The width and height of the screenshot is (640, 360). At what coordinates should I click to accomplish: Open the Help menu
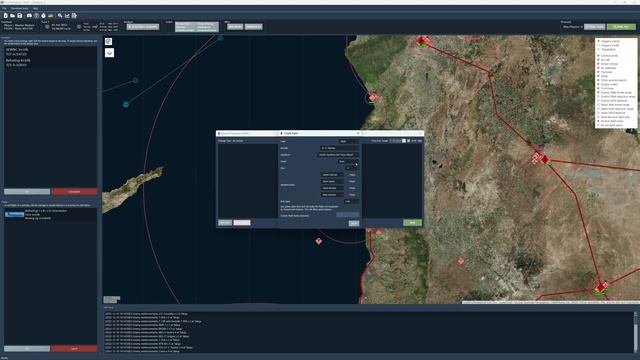pos(36,8)
